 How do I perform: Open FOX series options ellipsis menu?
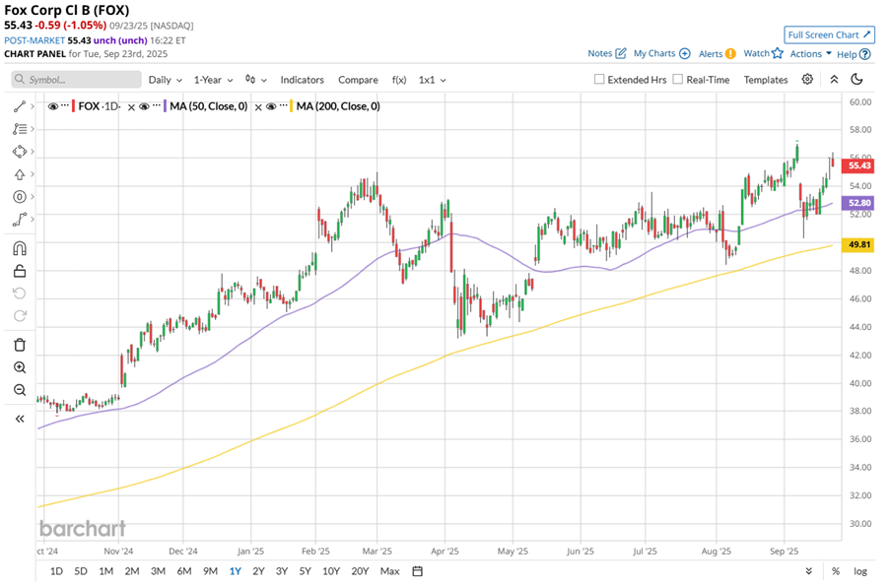point(65,106)
